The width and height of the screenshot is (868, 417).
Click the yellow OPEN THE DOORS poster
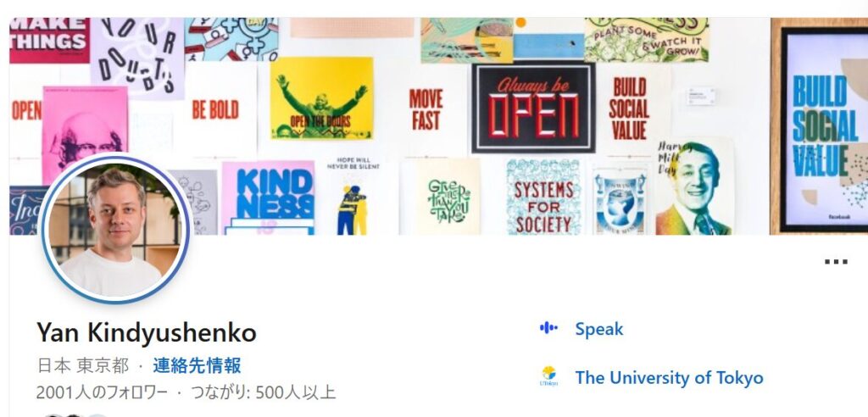[321, 98]
